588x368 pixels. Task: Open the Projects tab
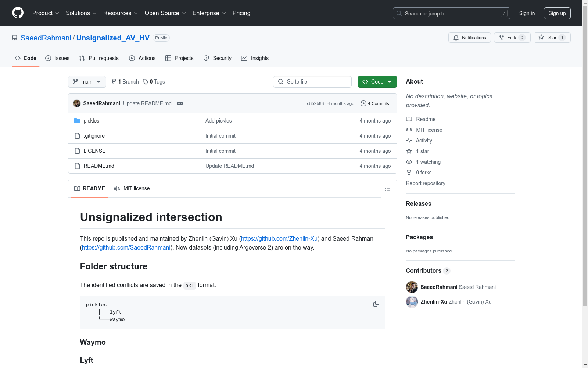179,58
